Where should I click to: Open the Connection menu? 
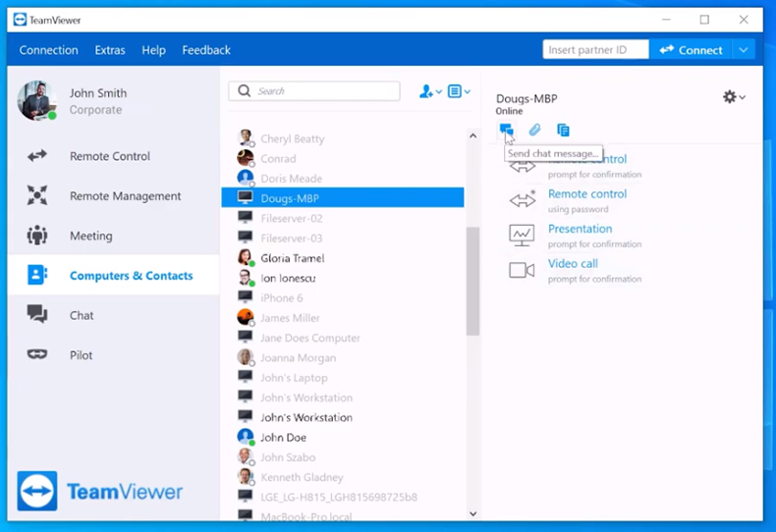tap(48, 50)
